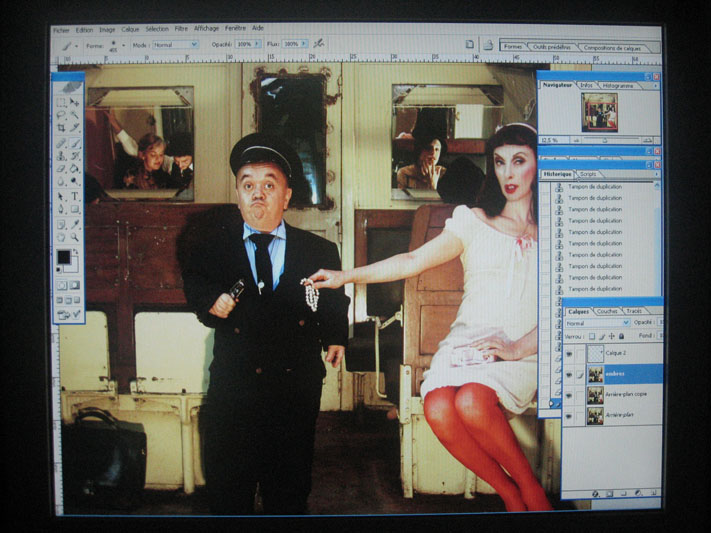Select the Rectangular Marquee tool
711x533 pixels.
click(61, 103)
